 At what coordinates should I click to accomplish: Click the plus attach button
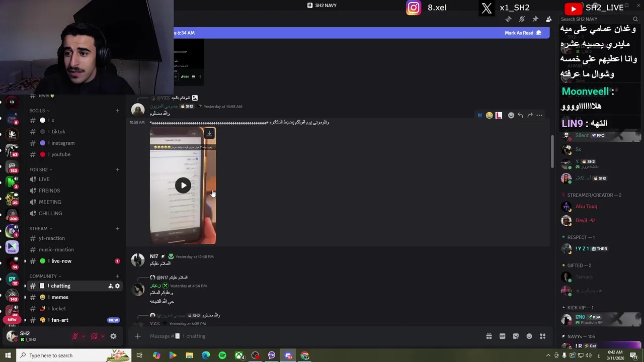[138, 336]
